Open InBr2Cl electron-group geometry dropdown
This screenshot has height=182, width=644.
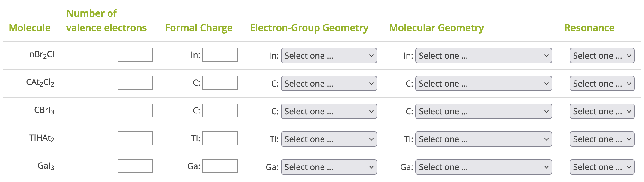click(x=329, y=56)
